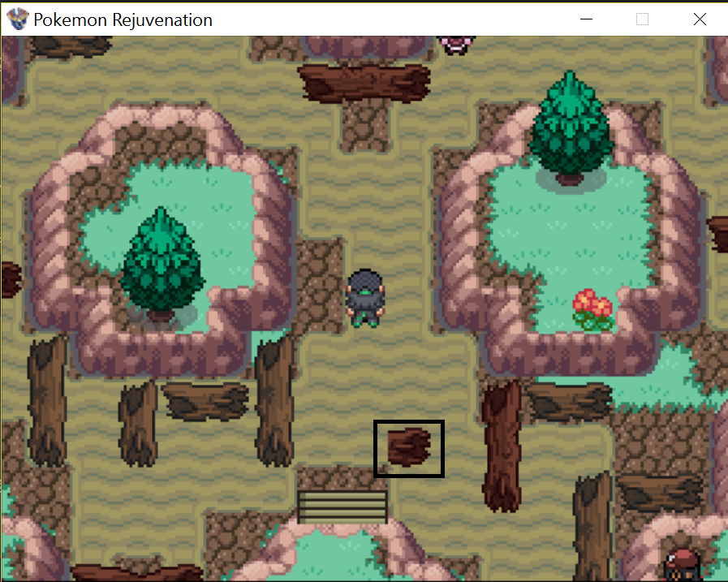Click the pine tree on left plateau
Screen dimensions: 728x582
(x=162, y=263)
